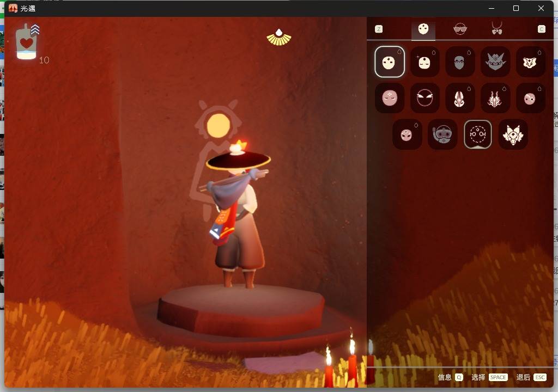Switch to the face masks tab
This screenshot has width=558, height=392.
click(423, 29)
